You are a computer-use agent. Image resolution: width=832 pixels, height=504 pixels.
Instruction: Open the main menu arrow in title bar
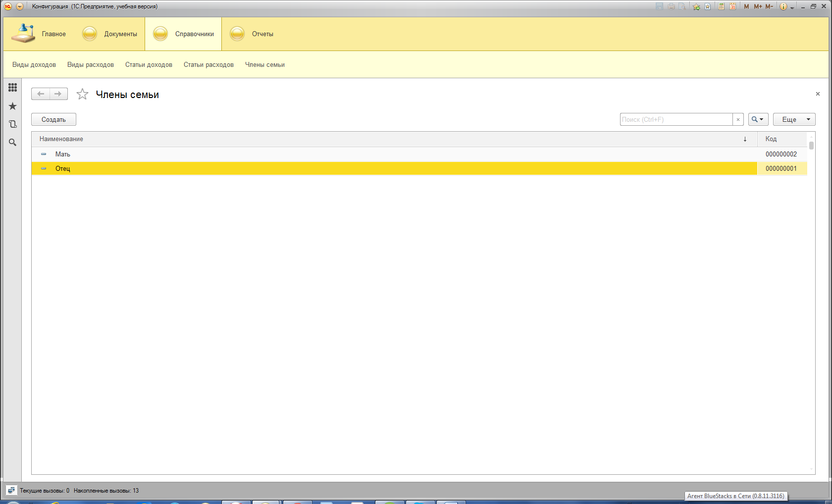[x=20, y=6]
